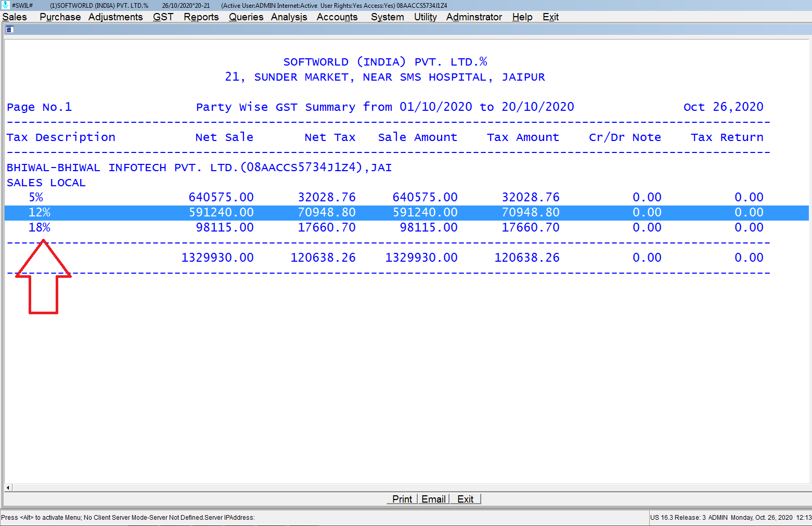Open the Sales menu
This screenshot has width=812, height=526.
(x=15, y=17)
